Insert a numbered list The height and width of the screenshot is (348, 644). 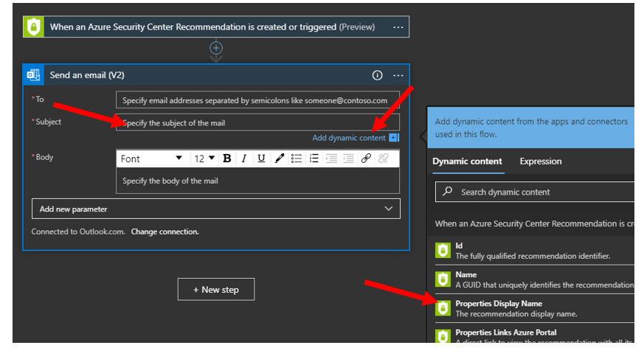314,159
